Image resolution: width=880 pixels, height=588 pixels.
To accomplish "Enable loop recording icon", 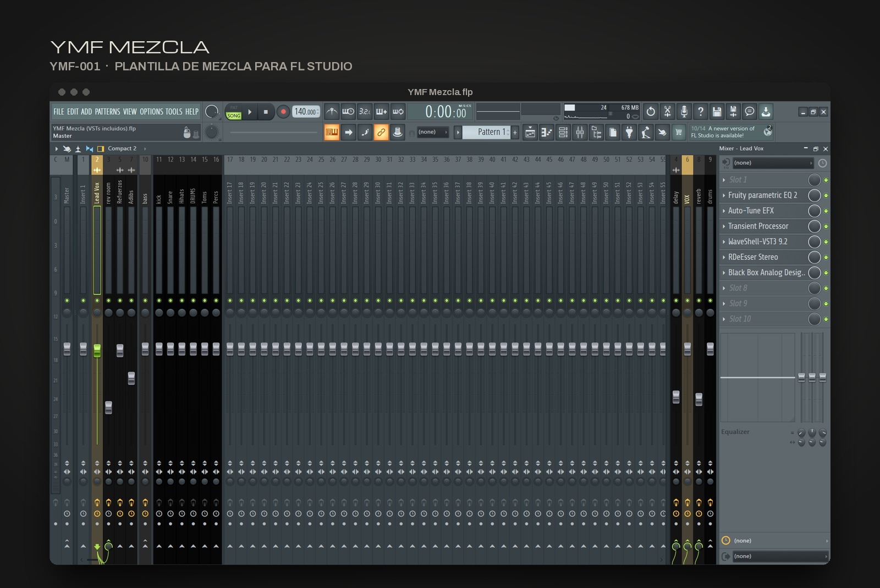I will click(x=398, y=112).
